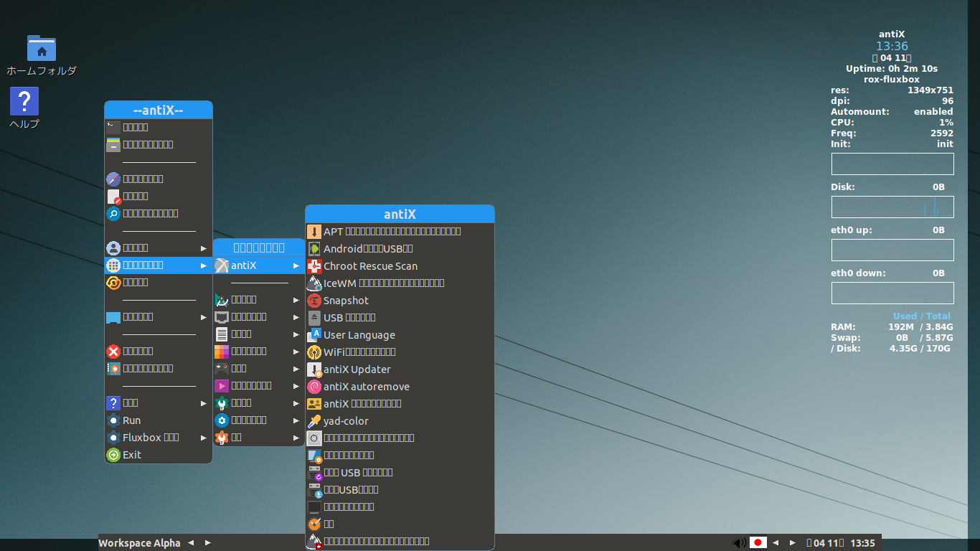Image resolution: width=980 pixels, height=551 pixels.
Task: Expand the question-mark help submenu in the main menu
Action: click(x=159, y=402)
